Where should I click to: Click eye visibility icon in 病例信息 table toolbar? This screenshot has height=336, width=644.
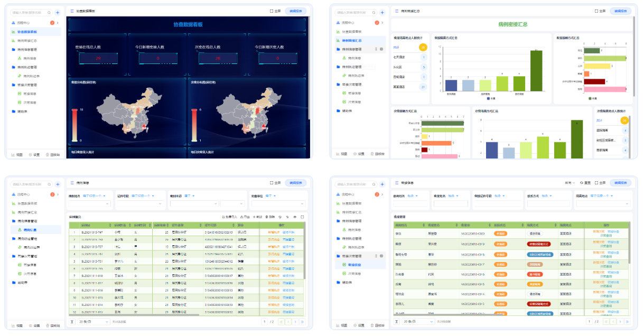[295, 217]
